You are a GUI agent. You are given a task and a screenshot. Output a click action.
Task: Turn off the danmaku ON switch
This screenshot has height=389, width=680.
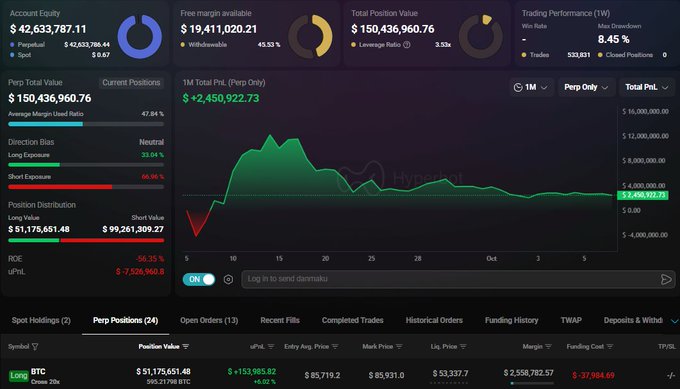coord(199,279)
